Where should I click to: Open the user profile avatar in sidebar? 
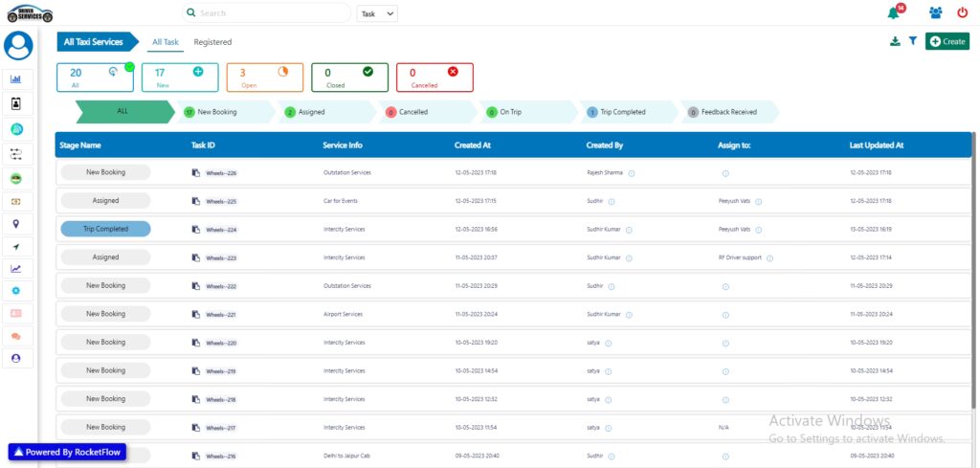click(18, 45)
